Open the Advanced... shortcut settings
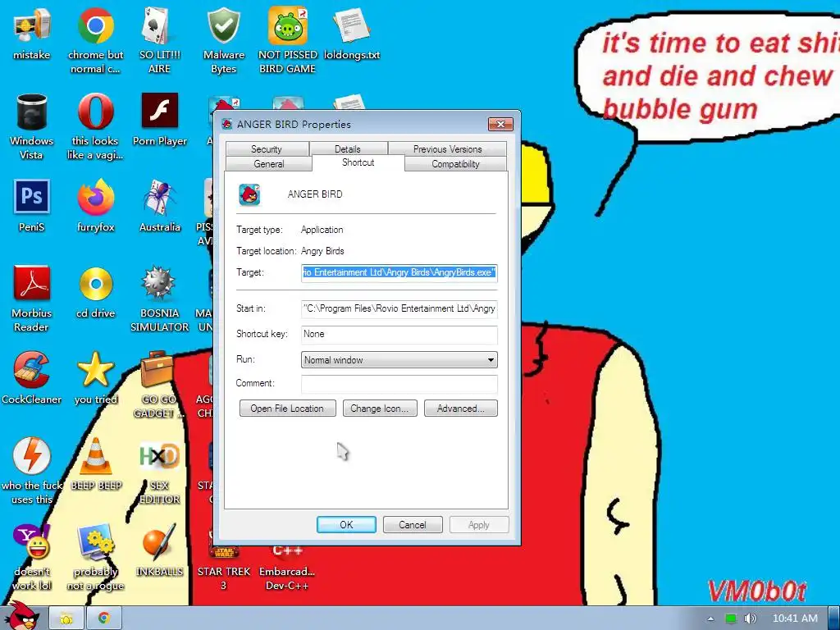Screen dimensions: 840x630 [x=461, y=409]
